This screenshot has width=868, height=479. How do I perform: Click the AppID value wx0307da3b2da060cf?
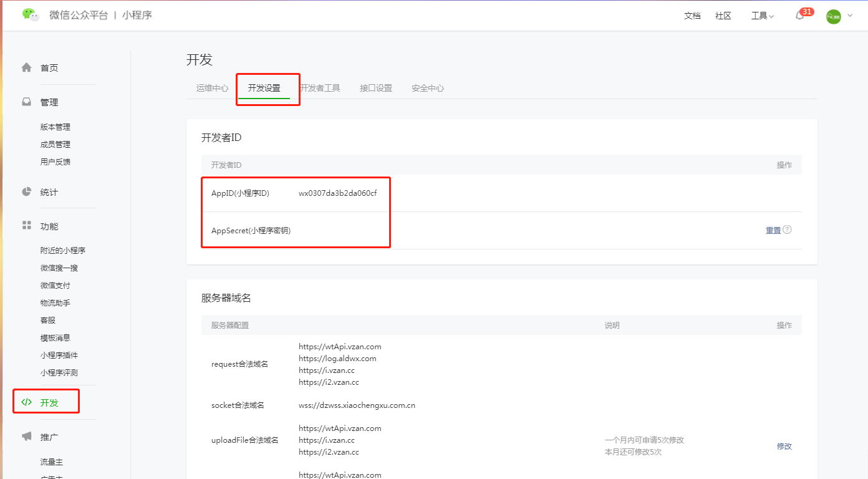[x=337, y=193]
